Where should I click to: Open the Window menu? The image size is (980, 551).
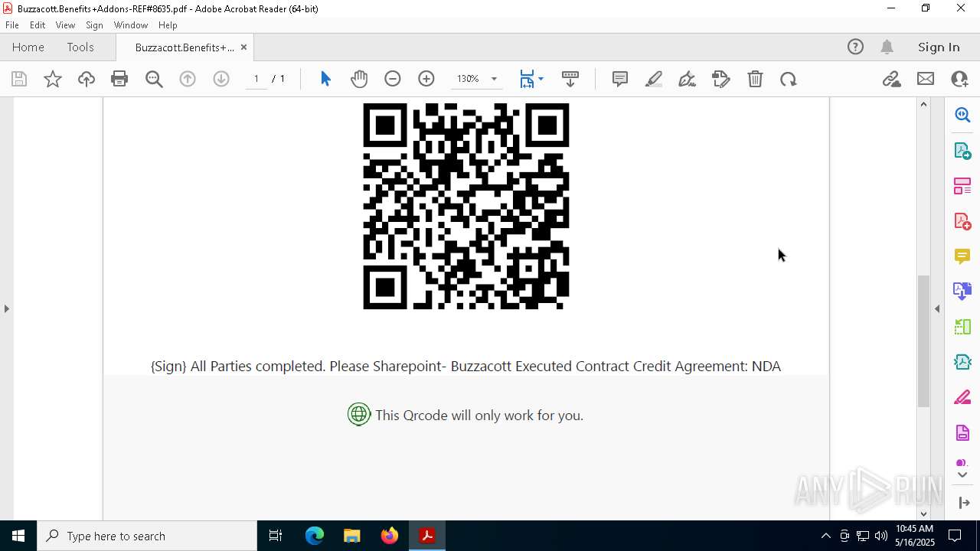click(x=131, y=25)
